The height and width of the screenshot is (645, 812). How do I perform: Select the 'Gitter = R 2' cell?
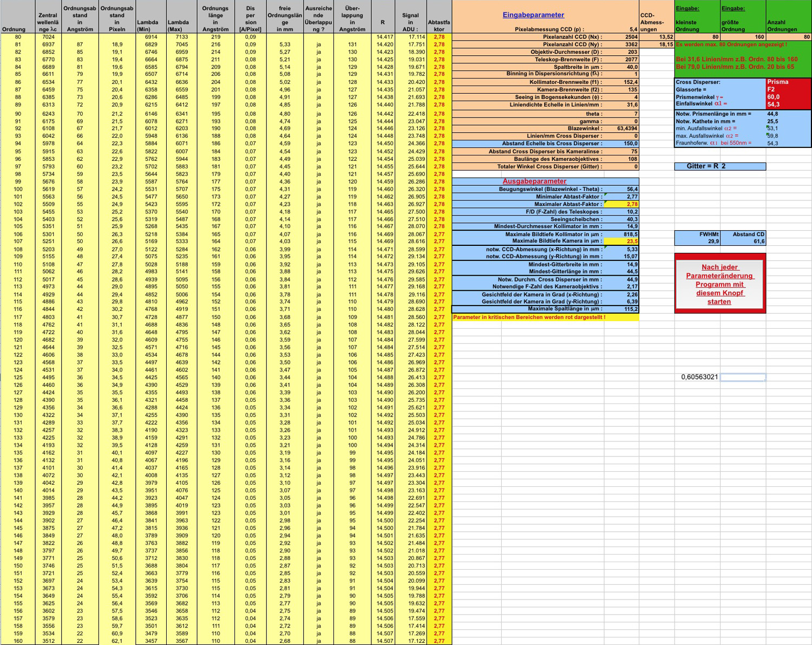click(720, 166)
